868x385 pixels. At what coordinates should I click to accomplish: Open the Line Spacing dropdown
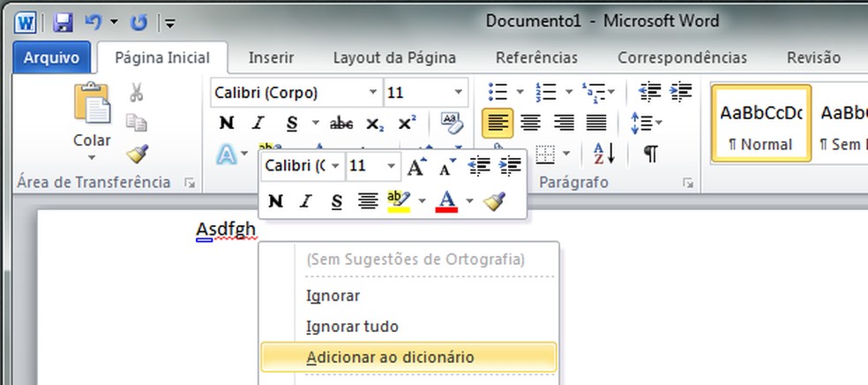[646, 123]
